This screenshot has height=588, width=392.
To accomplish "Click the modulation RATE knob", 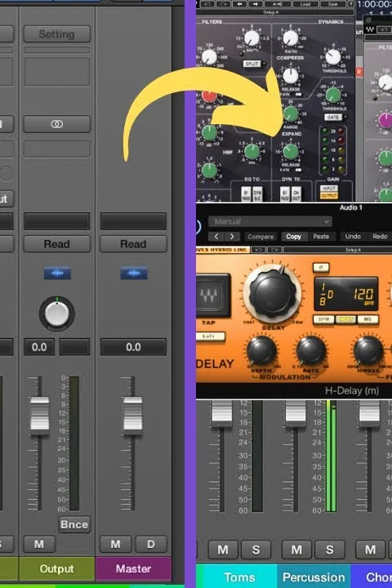I will pos(311,350).
